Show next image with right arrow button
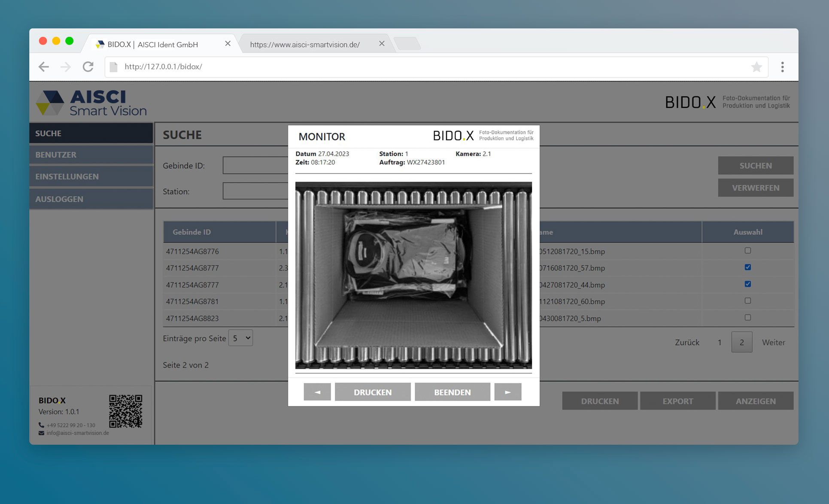The image size is (829, 504). (507, 392)
